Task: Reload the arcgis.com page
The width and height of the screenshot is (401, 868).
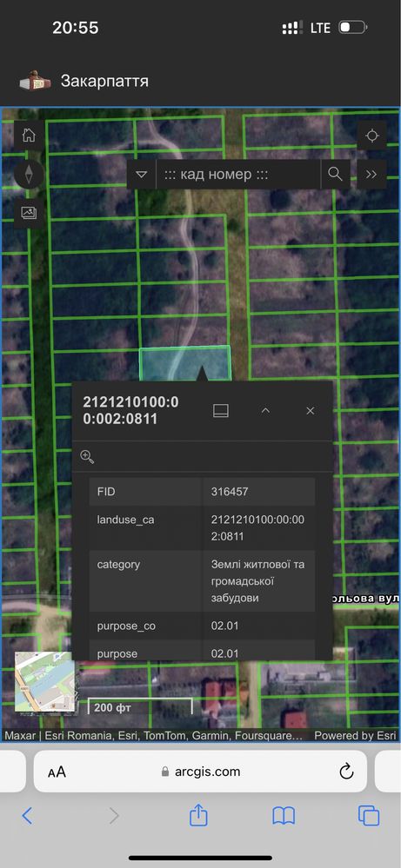Action: 346,772
